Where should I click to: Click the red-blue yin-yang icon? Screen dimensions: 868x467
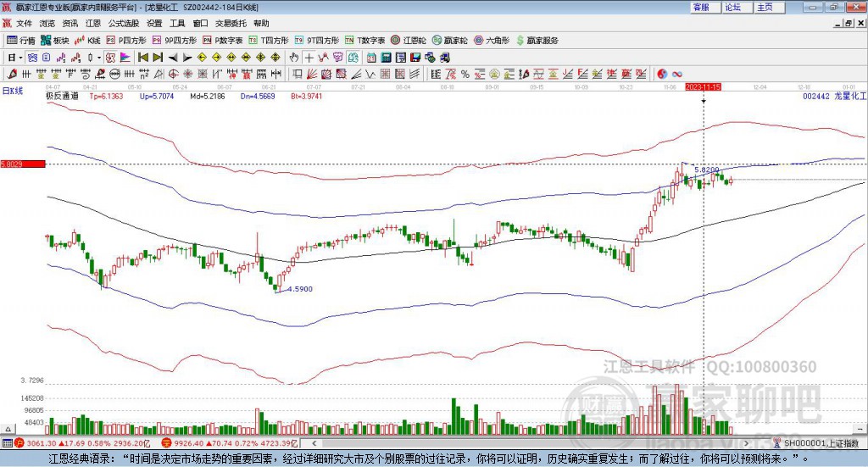click(661, 74)
